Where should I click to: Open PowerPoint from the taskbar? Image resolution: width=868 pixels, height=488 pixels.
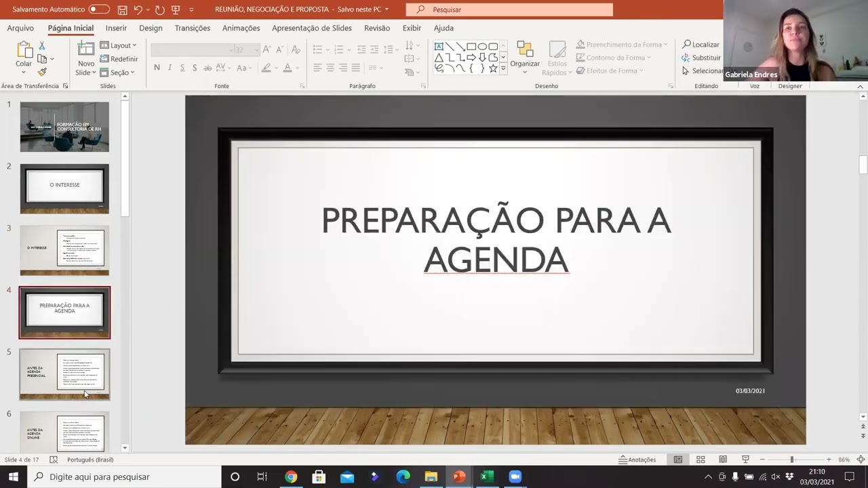pyautogui.click(x=459, y=476)
